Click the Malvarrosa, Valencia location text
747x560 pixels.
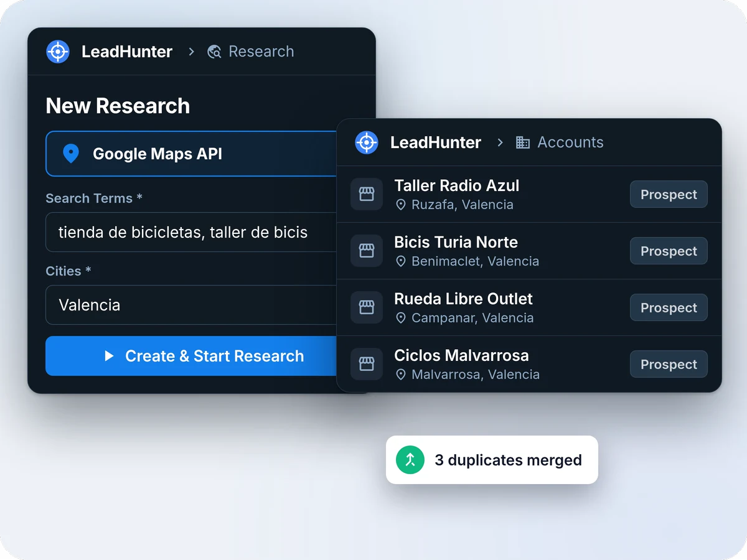tap(476, 375)
